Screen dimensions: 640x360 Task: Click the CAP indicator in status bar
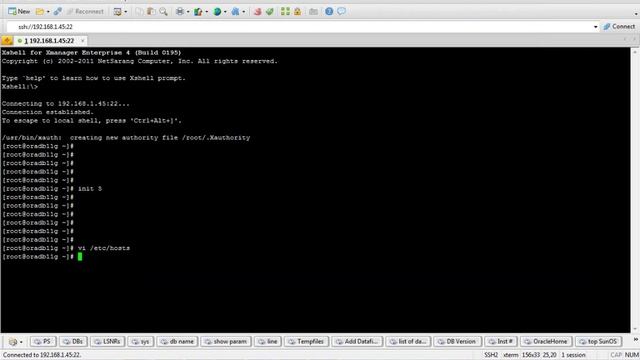616,355
